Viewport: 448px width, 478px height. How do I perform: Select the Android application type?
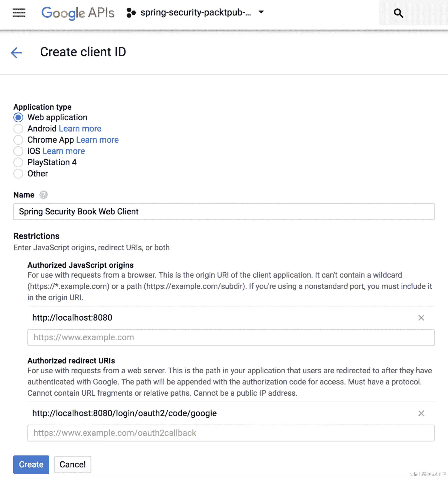[18, 129]
